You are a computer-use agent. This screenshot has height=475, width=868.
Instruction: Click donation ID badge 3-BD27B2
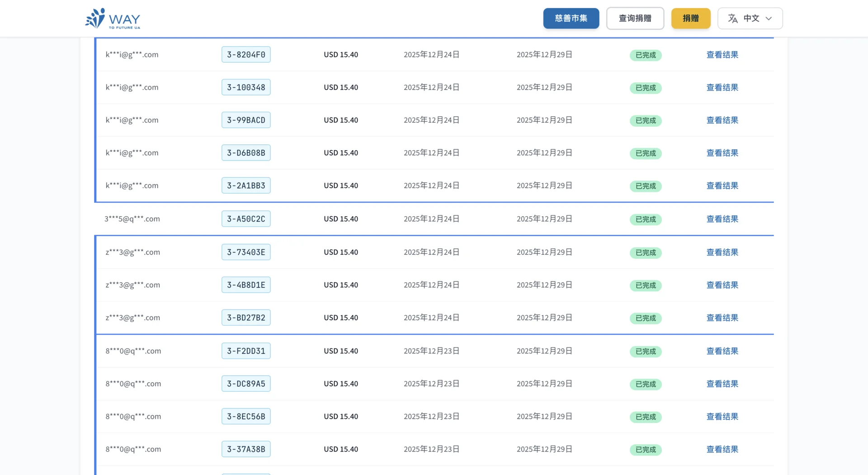pos(246,318)
